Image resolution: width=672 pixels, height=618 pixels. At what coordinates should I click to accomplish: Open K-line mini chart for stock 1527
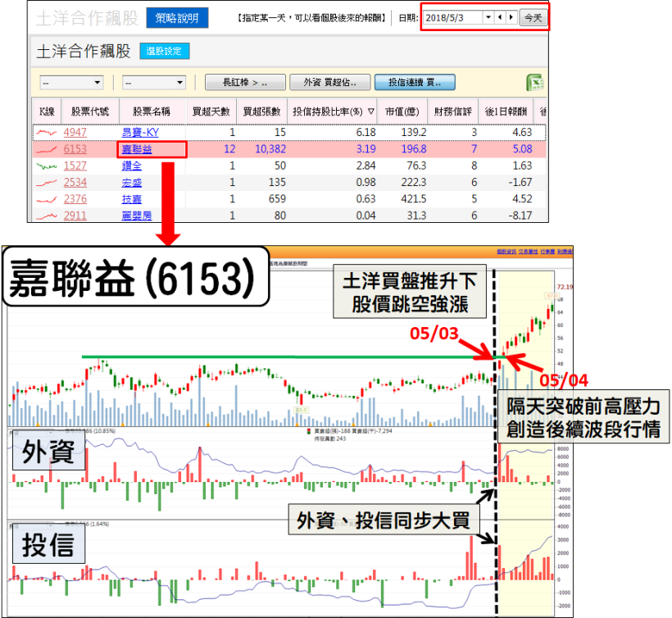[x=46, y=166]
